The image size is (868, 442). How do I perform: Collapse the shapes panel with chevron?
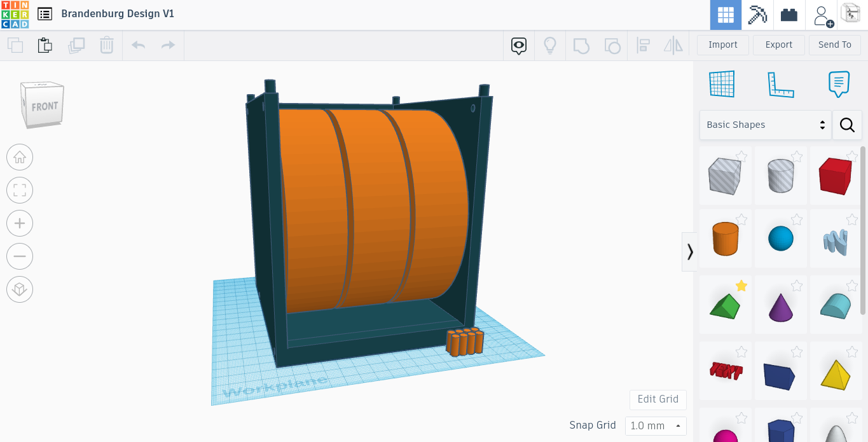(689, 251)
